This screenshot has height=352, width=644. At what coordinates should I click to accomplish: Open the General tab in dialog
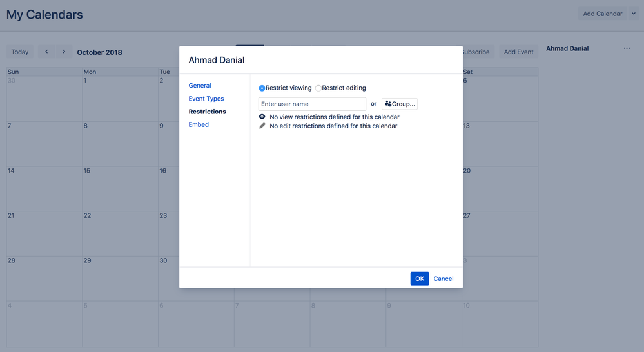pos(200,86)
